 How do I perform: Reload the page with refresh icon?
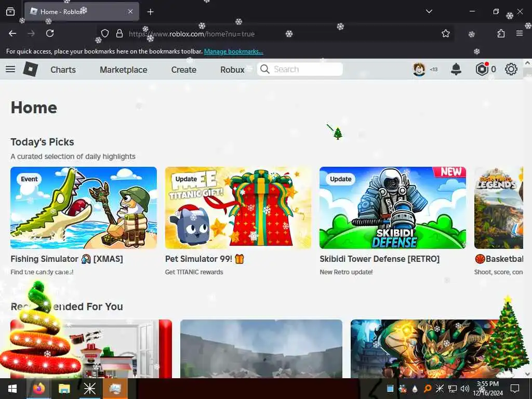(x=50, y=33)
